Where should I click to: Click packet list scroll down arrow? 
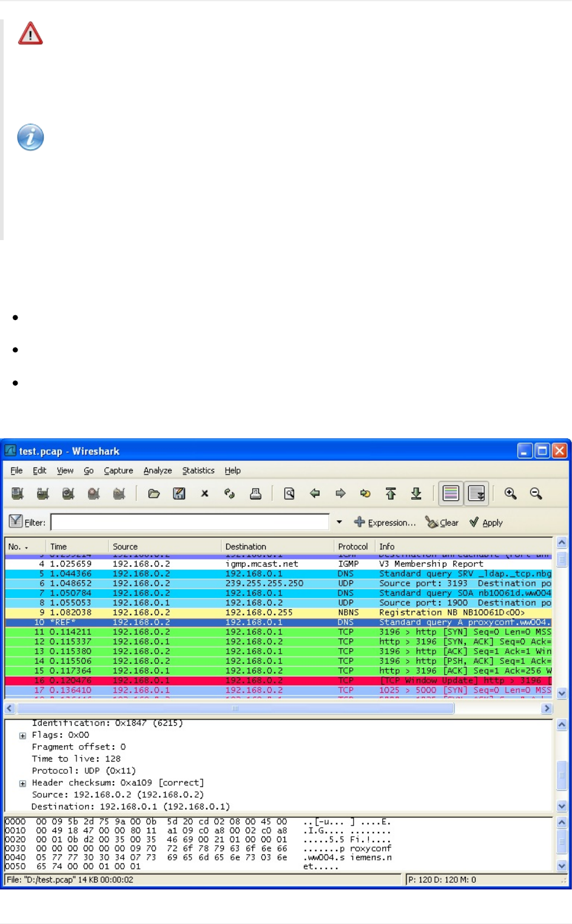[x=562, y=693]
